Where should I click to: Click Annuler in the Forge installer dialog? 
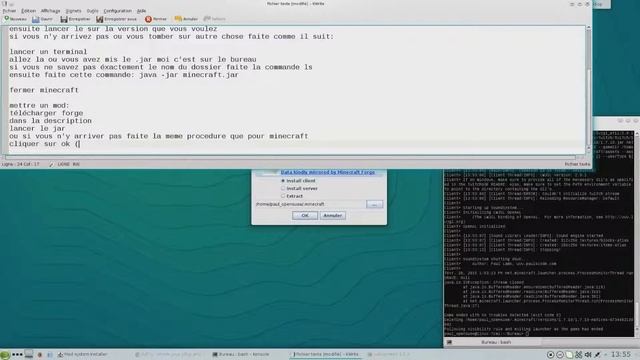[x=333, y=216]
